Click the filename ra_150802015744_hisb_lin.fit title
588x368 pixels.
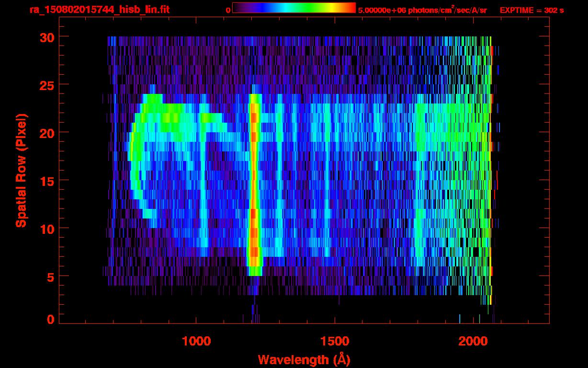pos(99,10)
